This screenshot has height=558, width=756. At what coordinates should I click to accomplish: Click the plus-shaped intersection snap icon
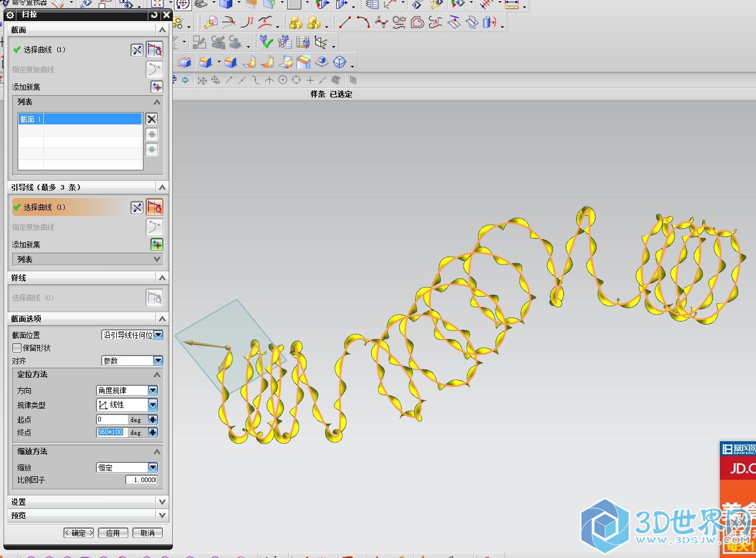[x=309, y=80]
